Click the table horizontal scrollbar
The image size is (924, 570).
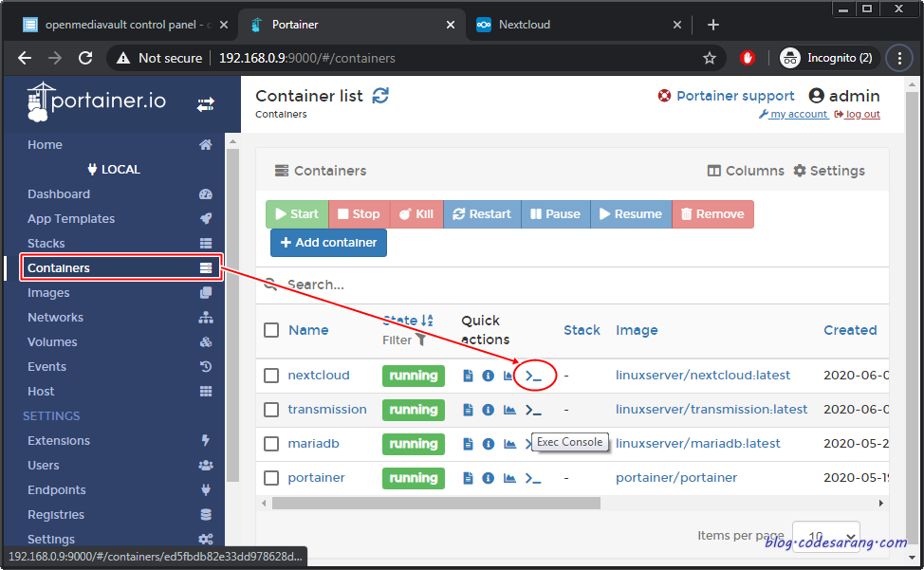(436, 504)
